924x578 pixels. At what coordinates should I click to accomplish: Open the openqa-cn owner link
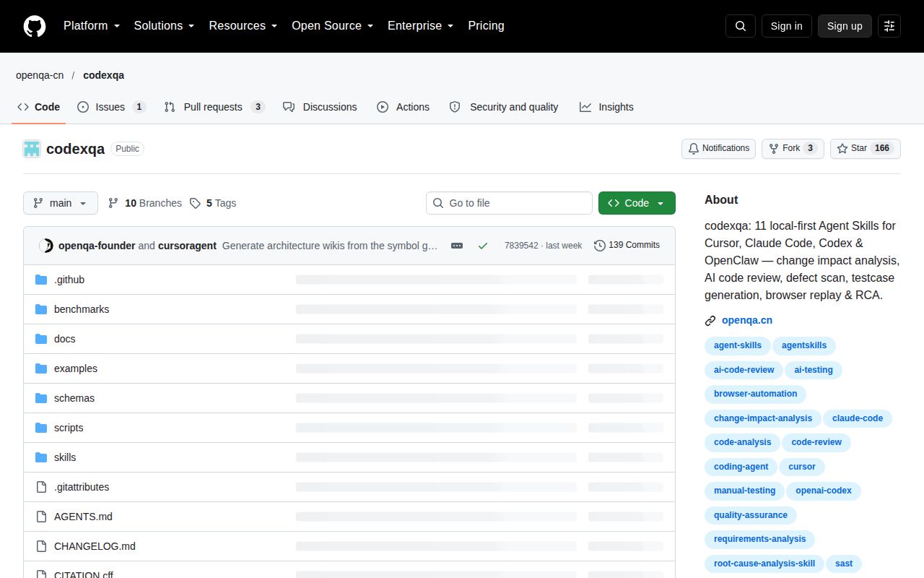[40, 75]
